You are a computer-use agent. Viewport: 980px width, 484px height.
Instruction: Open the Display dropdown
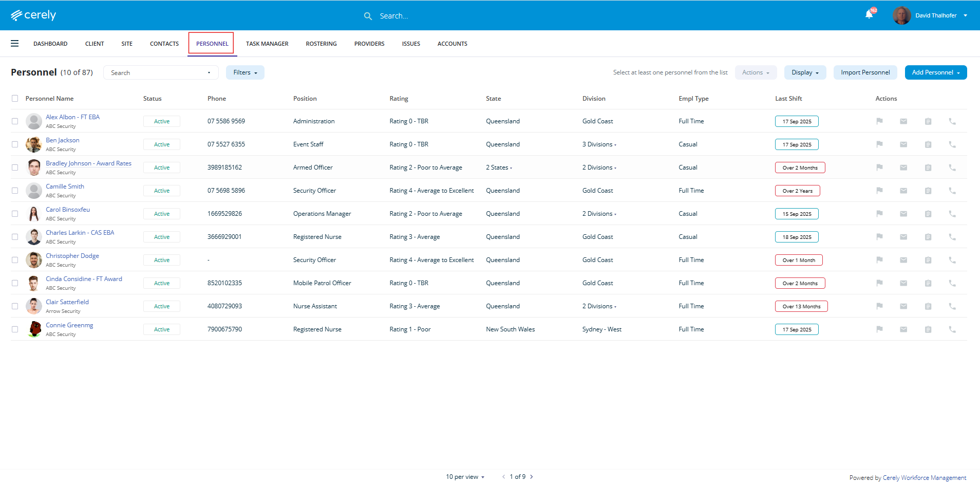tap(805, 72)
